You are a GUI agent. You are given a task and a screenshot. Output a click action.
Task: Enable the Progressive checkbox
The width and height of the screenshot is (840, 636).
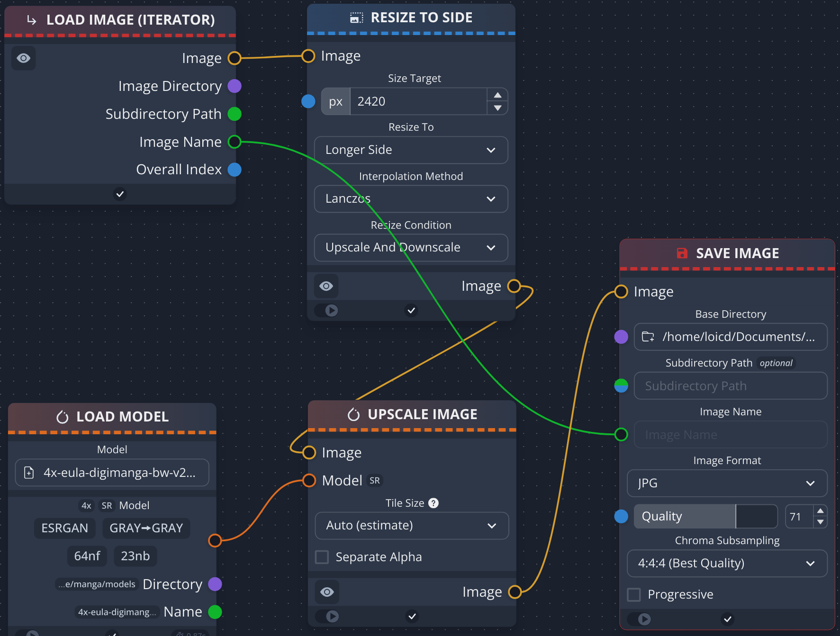634,594
